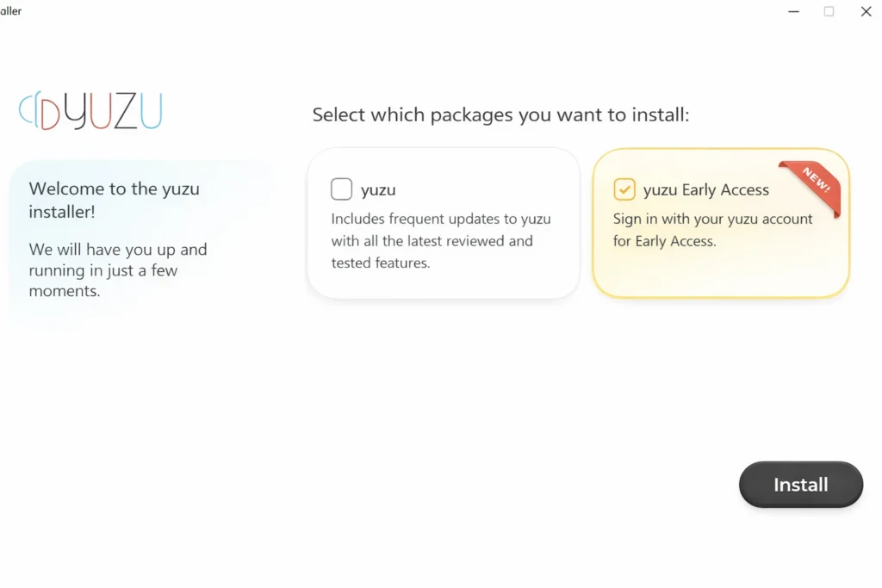Click the close icon in the title bar

[866, 11]
